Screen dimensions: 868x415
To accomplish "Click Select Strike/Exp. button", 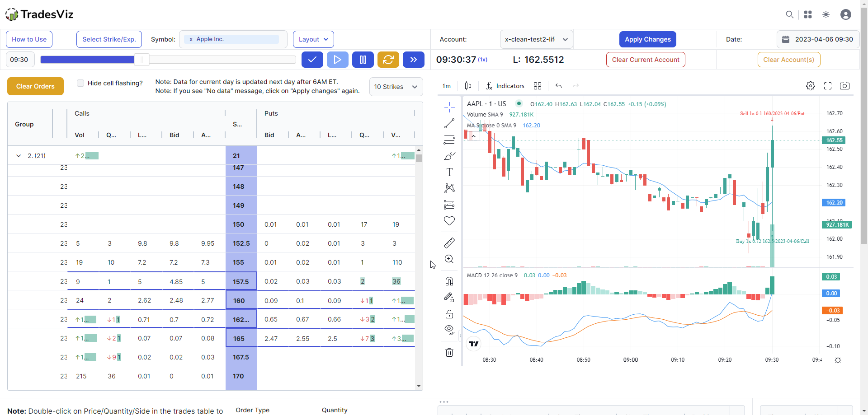I will (109, 39).
